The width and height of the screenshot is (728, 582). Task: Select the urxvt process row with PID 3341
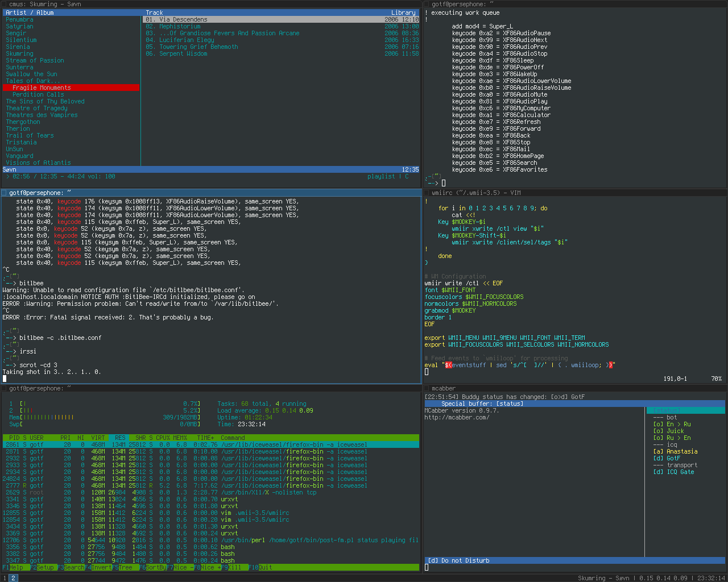pyautogui.click(x=210, y=499)
